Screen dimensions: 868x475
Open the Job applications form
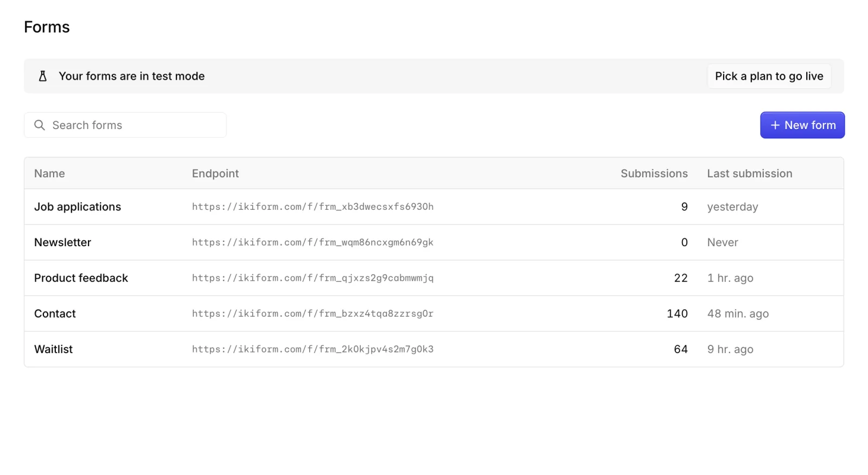(78, 207)
